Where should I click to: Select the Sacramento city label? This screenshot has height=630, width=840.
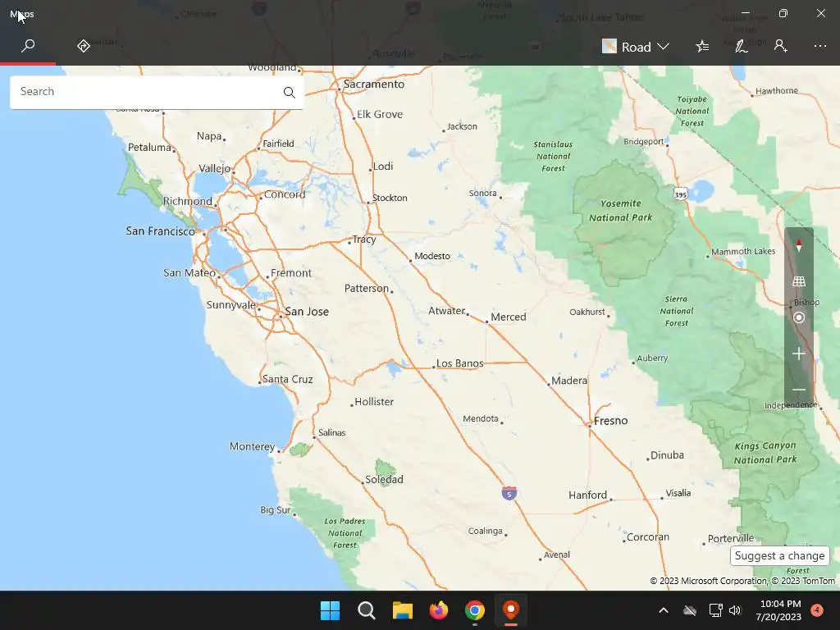pyautogui.click(x=374, y=84)
